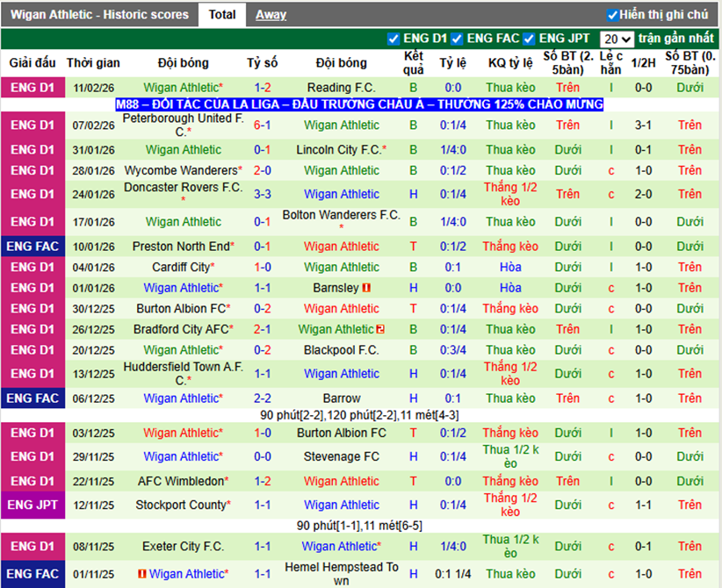Open Barrow team link
Image resolution: width=722 pixels, height=588 pixels.
[x=341, y=398]
